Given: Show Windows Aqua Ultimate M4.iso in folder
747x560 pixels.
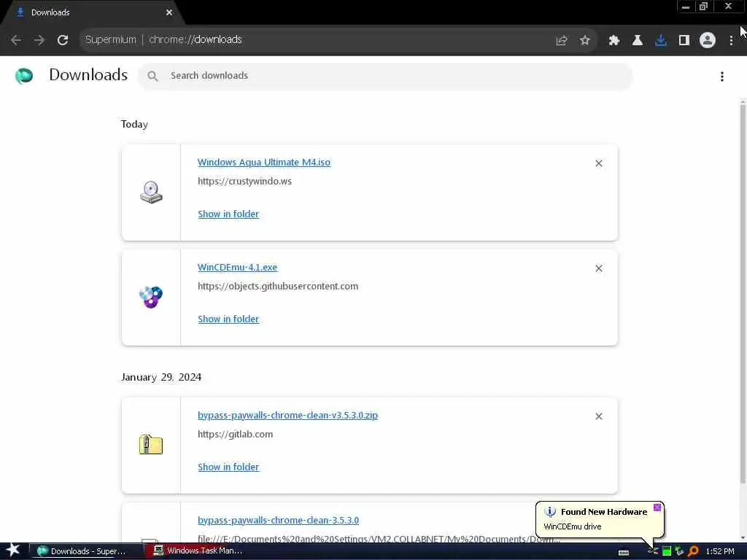Looking at the screenshot, I should click(x=228, y=214).
